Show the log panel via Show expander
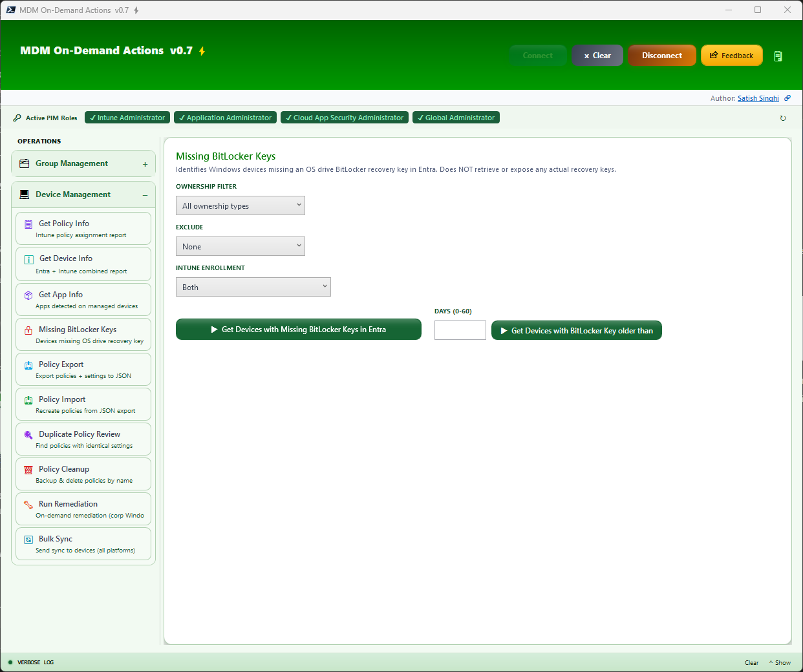Viewport: 803px width, 672px height. click(780, 662)
